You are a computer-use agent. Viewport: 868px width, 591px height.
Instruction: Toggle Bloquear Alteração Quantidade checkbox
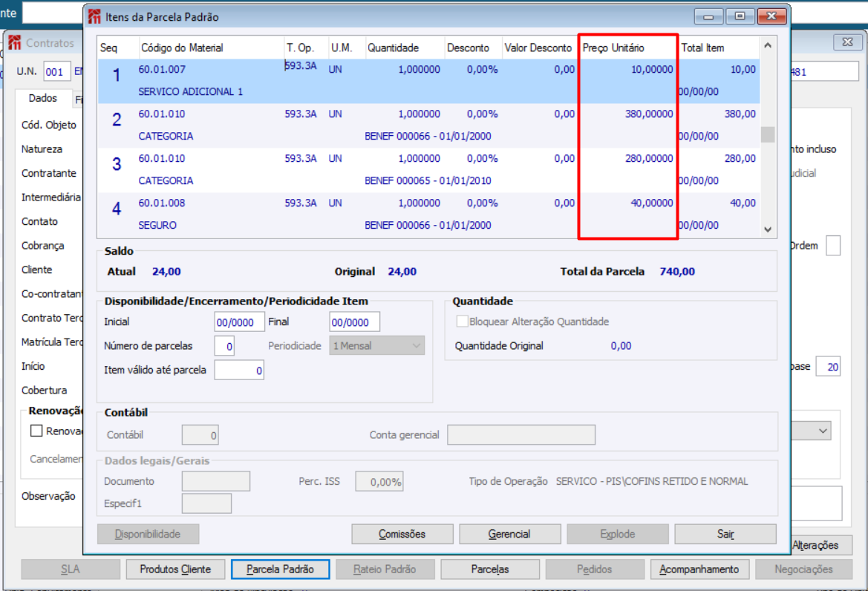[x=462, y=321]
